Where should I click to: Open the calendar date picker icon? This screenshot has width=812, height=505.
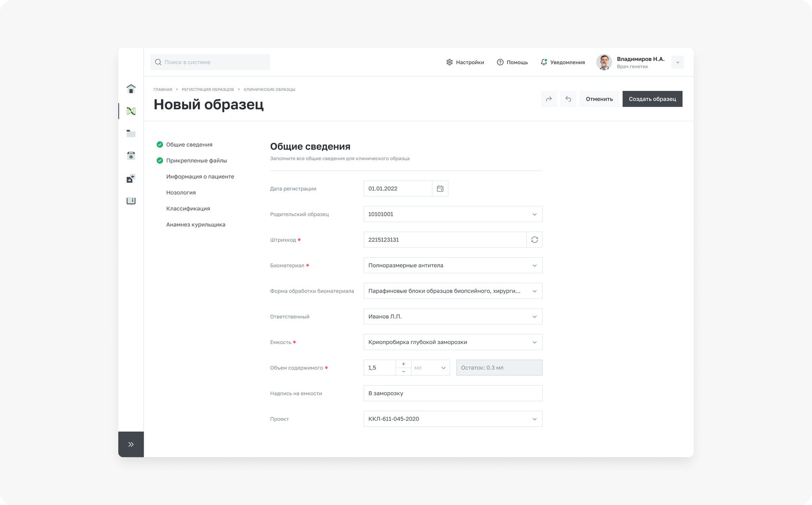440,189
